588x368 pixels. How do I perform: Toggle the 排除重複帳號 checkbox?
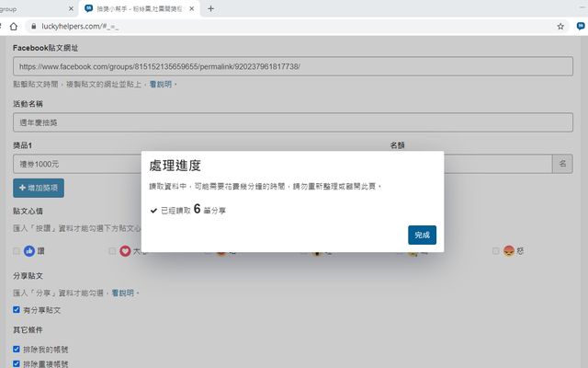click(x=17, y=363)
